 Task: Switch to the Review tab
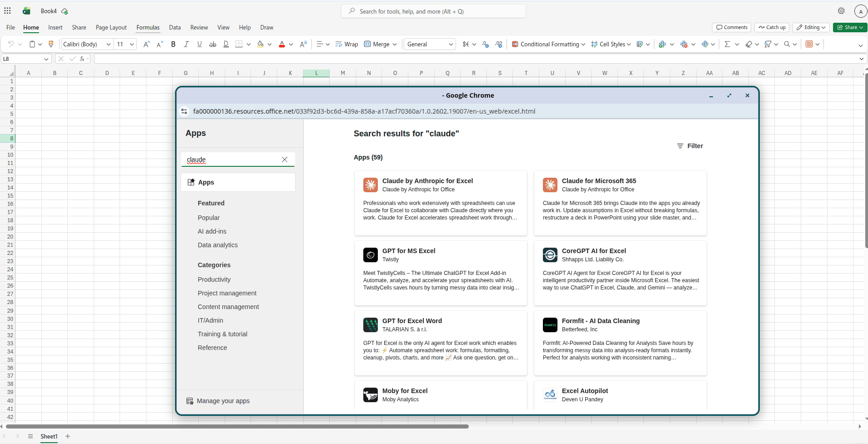199,27
